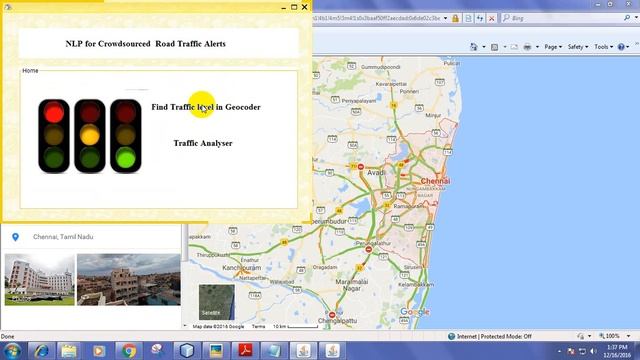Switch map to Satellite view thumbnail
The height and width of the screenshot is (360, 640).
[217, 302]
